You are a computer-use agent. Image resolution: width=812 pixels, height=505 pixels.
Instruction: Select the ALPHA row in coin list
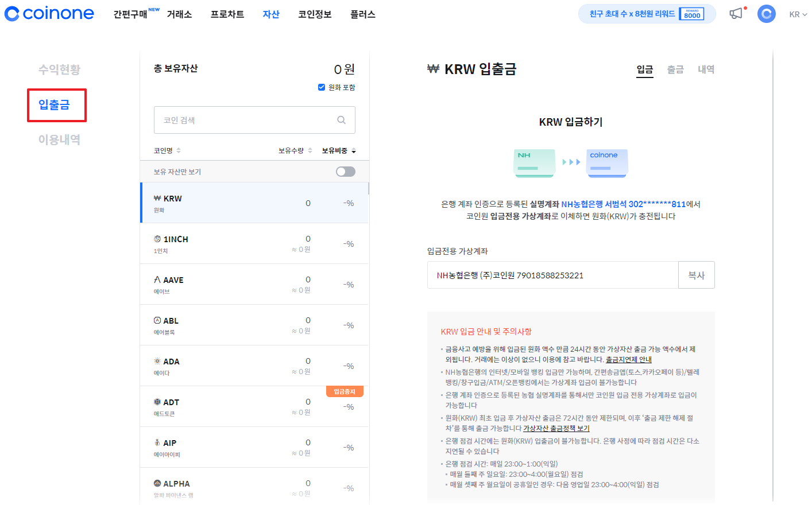pos(254,486)
